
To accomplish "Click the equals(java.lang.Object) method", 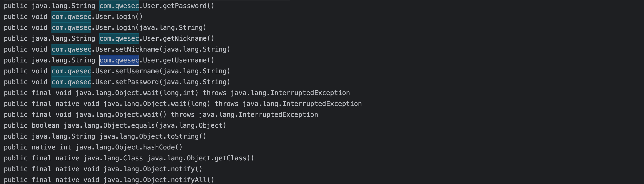I will click(178, 125).
